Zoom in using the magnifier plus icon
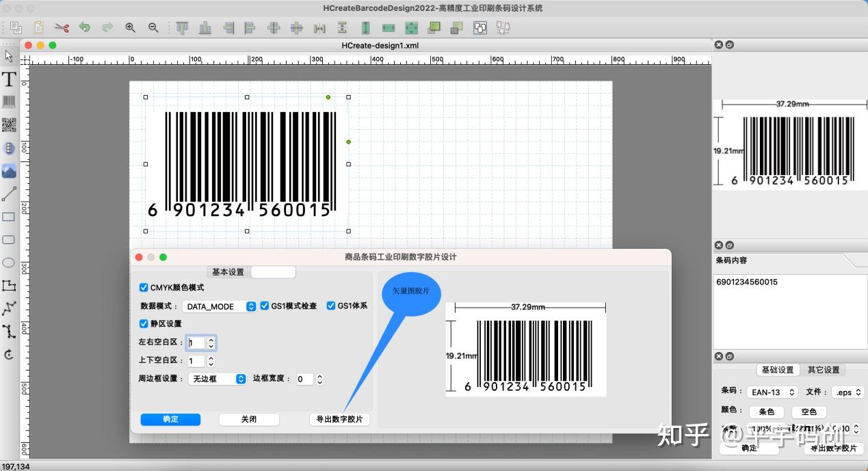 (x=130, y=28)
